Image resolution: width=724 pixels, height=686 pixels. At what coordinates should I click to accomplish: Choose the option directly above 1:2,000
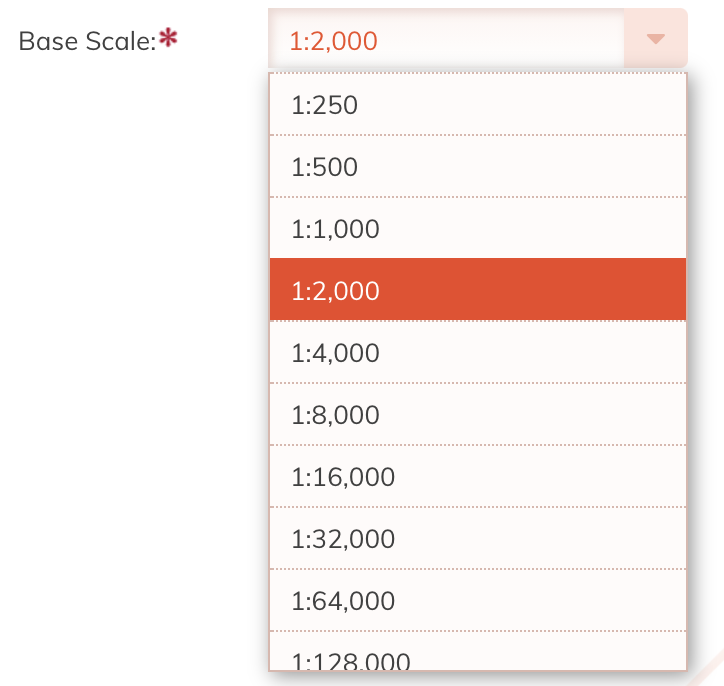point(477,228)
